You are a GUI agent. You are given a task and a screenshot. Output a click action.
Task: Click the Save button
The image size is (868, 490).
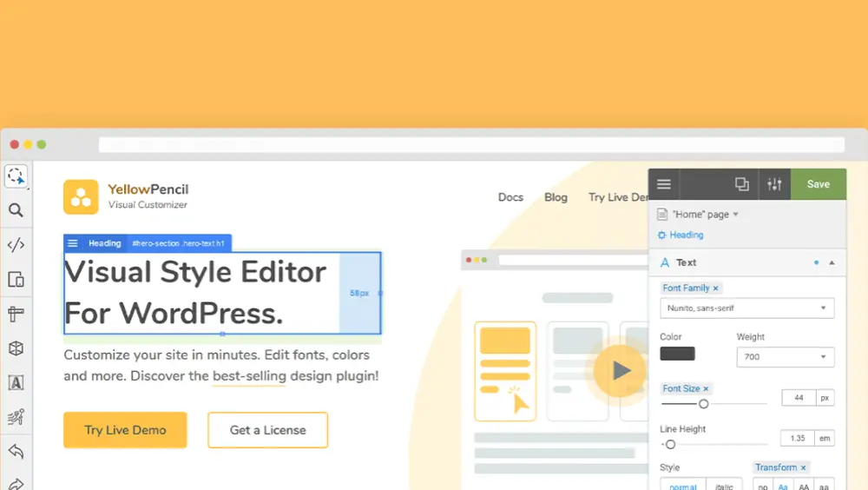tap(819, 184)
